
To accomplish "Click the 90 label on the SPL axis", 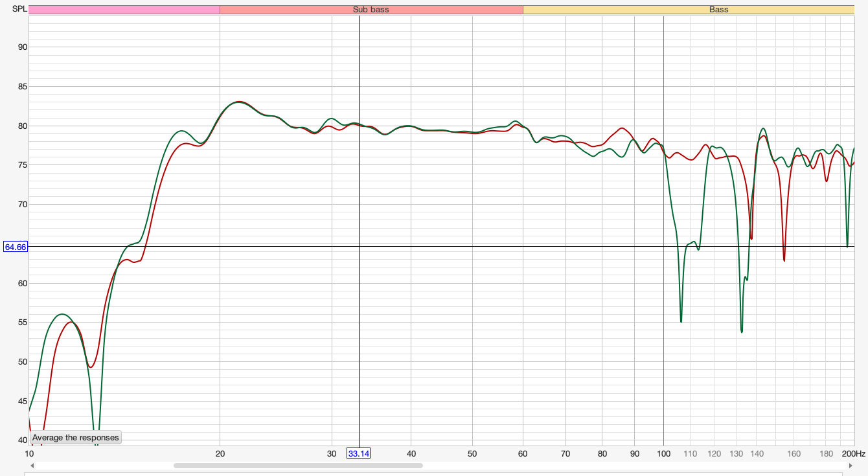I will [x=22, y=47].
